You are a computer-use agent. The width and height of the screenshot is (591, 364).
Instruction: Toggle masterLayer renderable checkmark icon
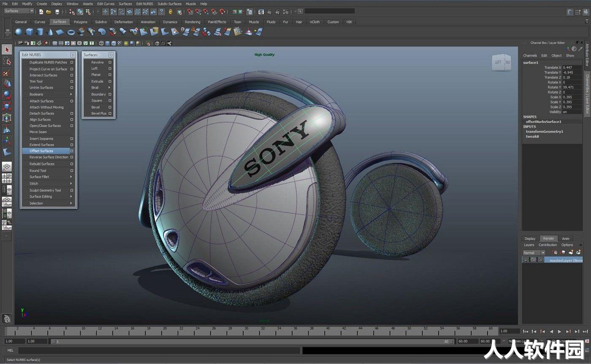click(526, 260)
